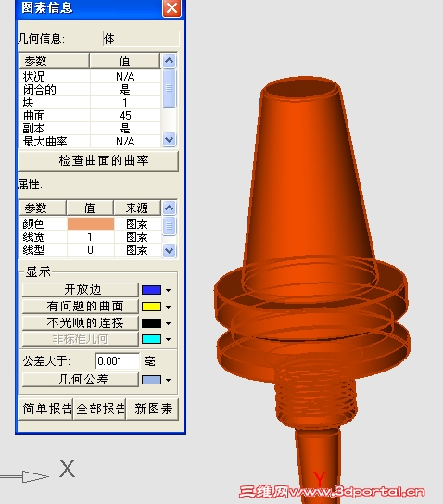Click the 线型 value 0
Image resolution: width=443 pixels, height=504 pixels.
point(90,250)
